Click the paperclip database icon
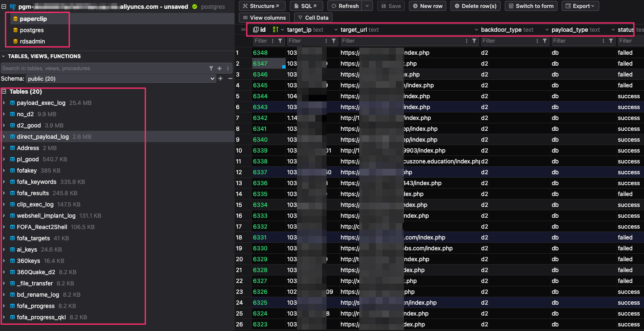Image resolution: width=644 pixels, height=331 pixels. pyautogui.click(x=15, y=19)
